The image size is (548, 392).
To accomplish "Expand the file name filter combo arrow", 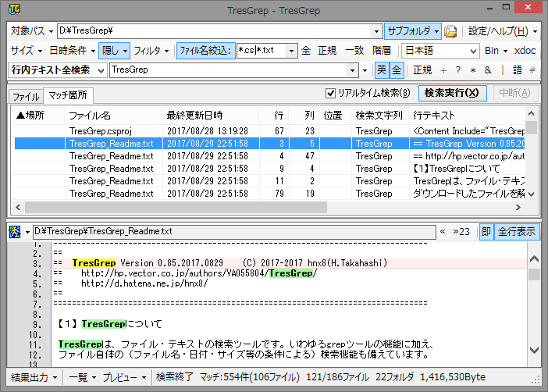I will pyautogui.click(x=291, y=51).
